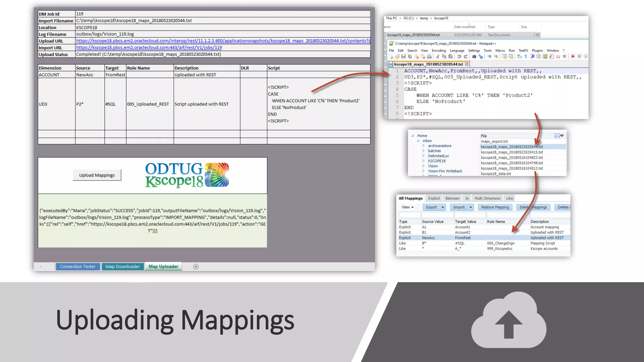644x362 pixels.
Task: Click the Undo icon in Notepad++ toolbar
Action: [x=459, y=57]
